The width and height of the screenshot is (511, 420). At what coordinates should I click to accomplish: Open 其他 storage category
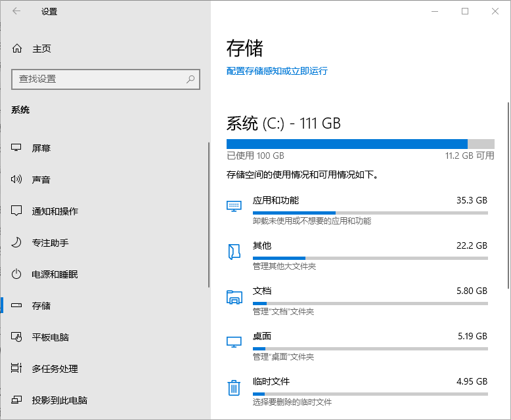point(357,255)
